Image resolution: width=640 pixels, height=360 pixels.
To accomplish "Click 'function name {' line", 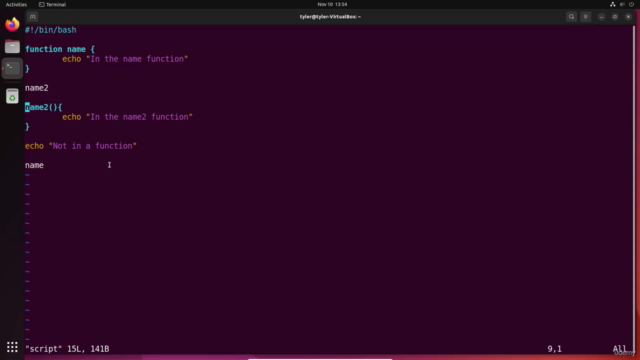I will click(60, 49).
